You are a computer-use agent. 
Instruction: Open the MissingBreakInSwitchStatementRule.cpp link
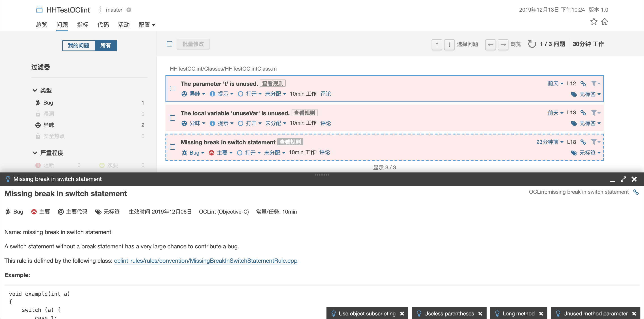tap(205, 260)
